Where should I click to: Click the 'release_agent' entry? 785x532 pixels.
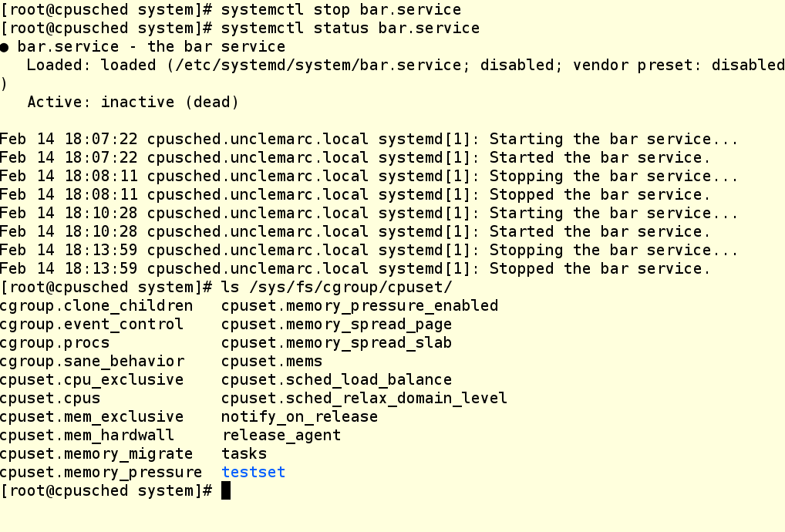[281, 436]
